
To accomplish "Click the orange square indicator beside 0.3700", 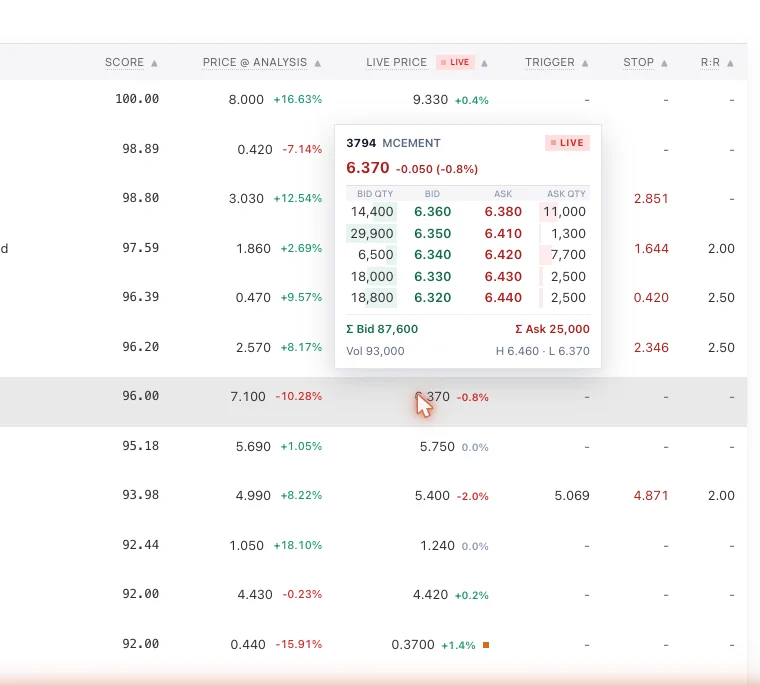I will [x=486, y=645].
